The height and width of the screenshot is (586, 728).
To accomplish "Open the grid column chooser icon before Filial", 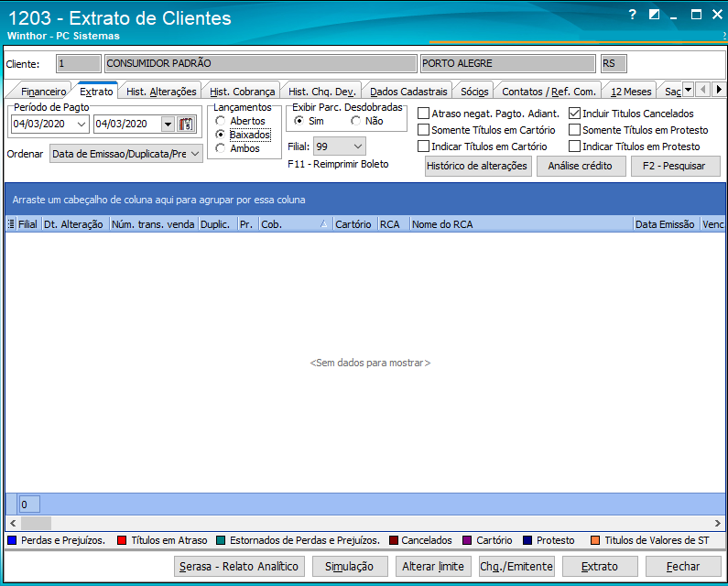I will tap(11, 224).
